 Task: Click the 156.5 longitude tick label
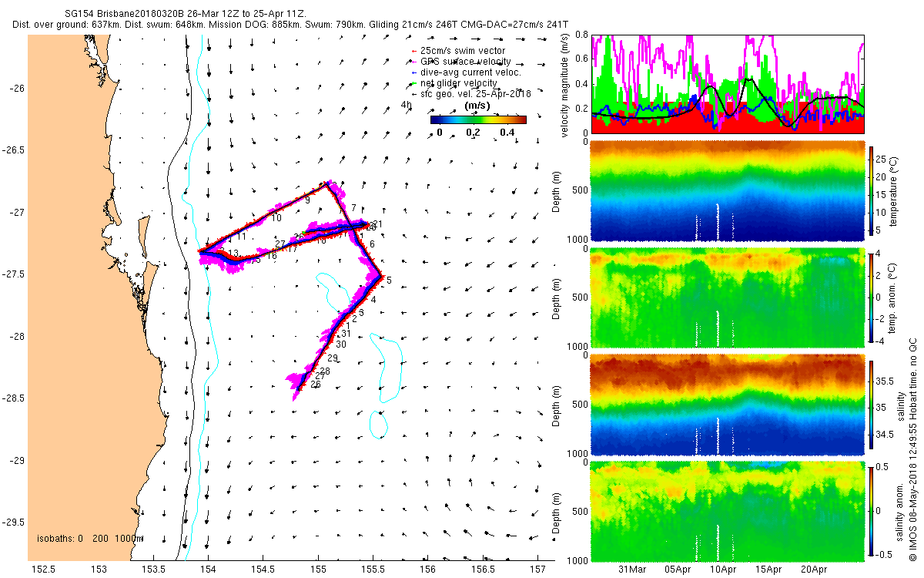click(483, 570)
